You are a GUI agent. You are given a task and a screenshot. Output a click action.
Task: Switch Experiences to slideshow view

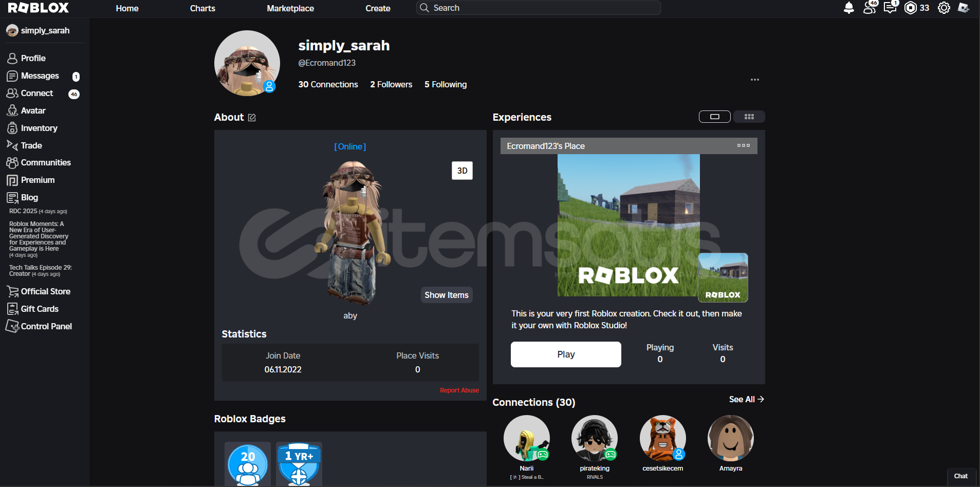(715, 117)
